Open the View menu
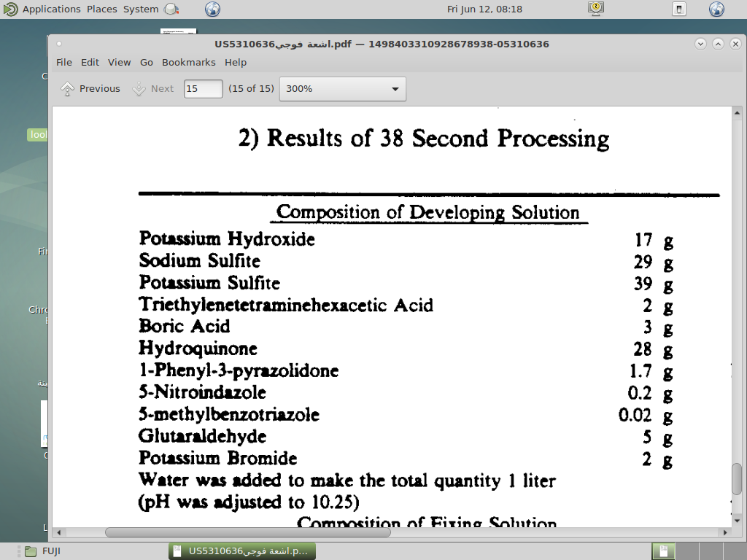Viewport: 747px width, 560px height. [x=119, y=63]
